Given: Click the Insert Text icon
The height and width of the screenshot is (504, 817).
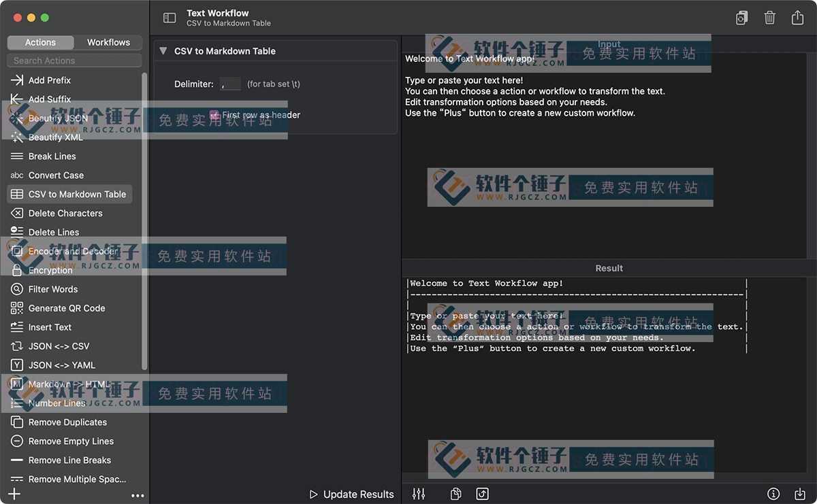Looking at the screenshot, I should [17, 327].
